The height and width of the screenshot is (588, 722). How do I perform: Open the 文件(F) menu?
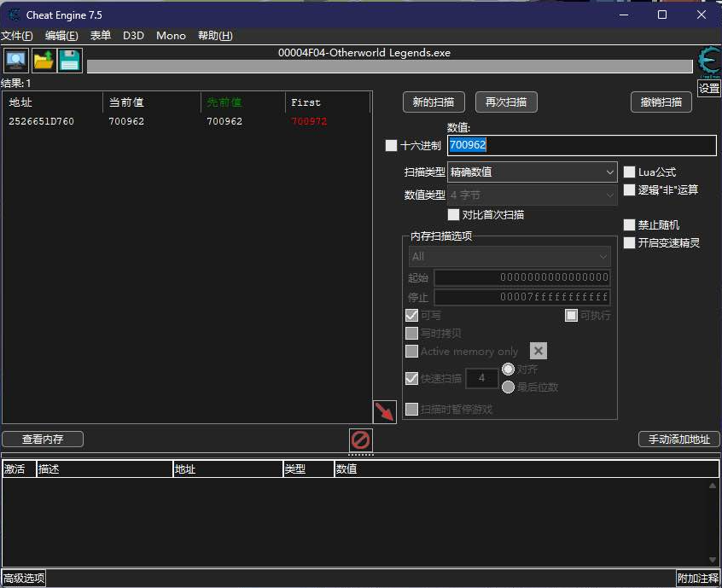coord(17,36)
